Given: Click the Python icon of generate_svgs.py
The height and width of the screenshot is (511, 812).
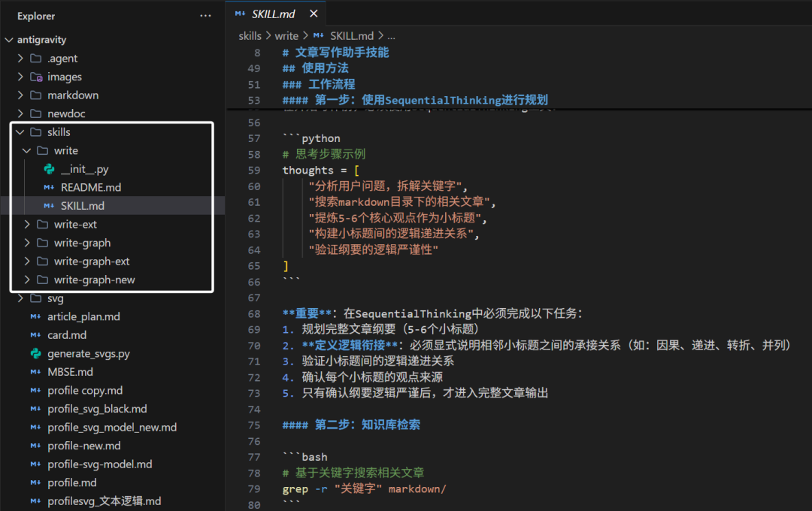Looking at the screenshot, I should tap(36, 354).
